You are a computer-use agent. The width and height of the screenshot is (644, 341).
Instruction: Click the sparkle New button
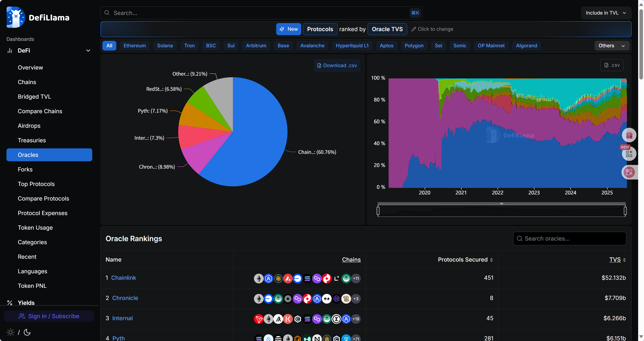(x=289, y=29)
